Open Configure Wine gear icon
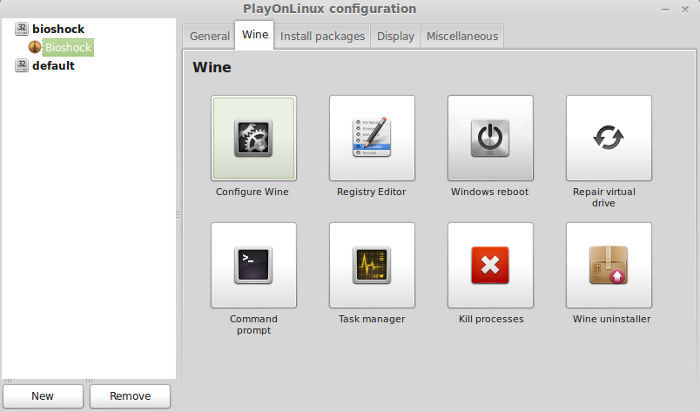Viewport: 700px width, 412px height. 254,138
